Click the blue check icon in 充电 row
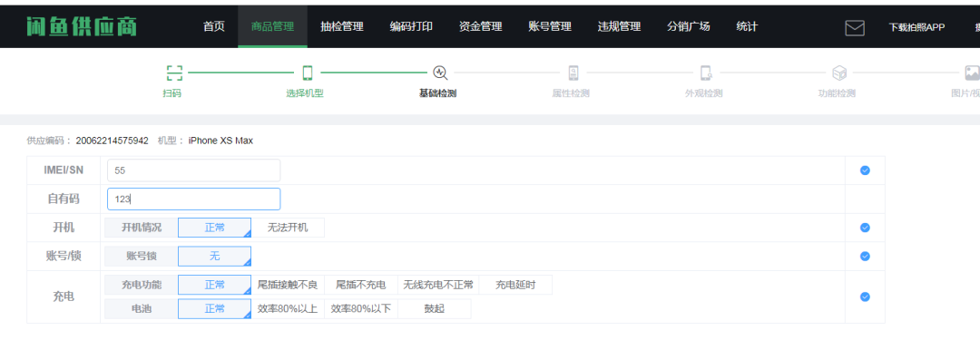 click(865, 296)
